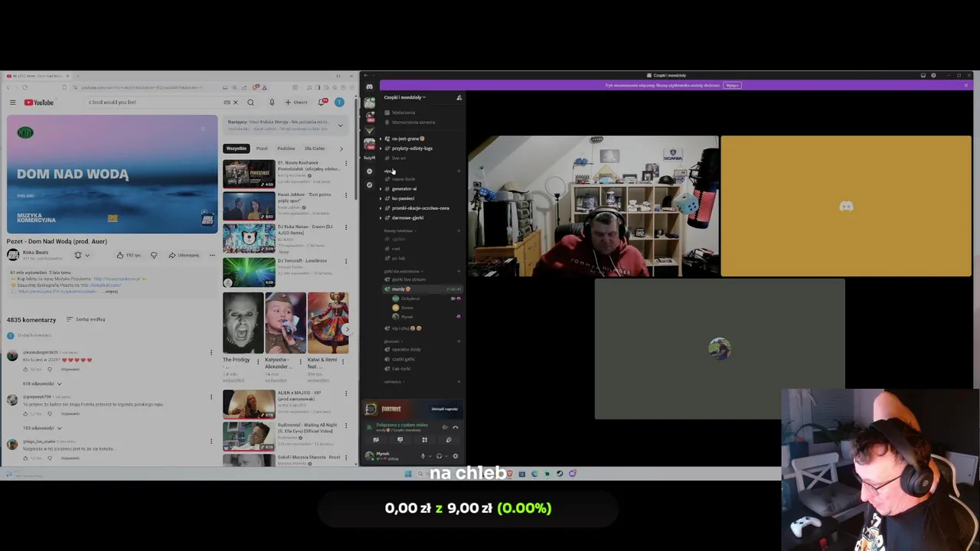Join operator dzidy voice channel
Viewport: 980px width, 551px height.
[406, 350]
